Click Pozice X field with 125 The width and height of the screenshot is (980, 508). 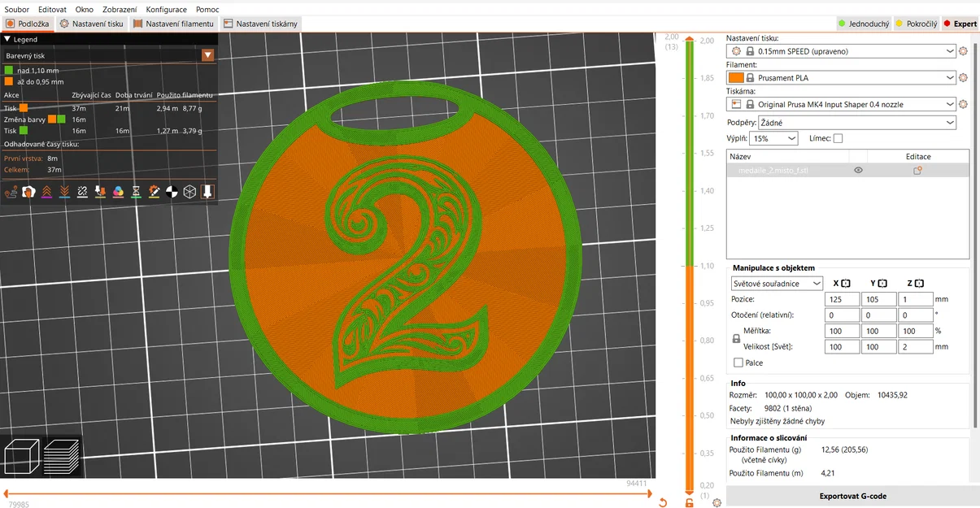tap(842, 299)
